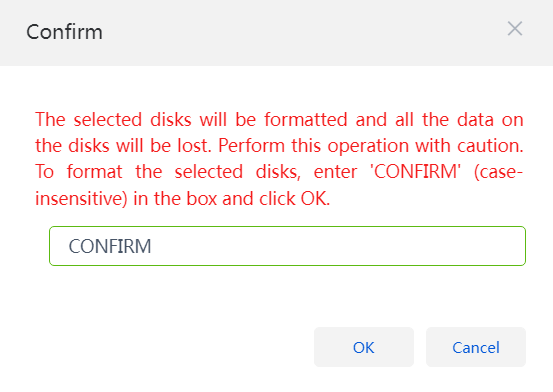Focus the CONFIRM text input box
The image size is (553, 392).
287,246
